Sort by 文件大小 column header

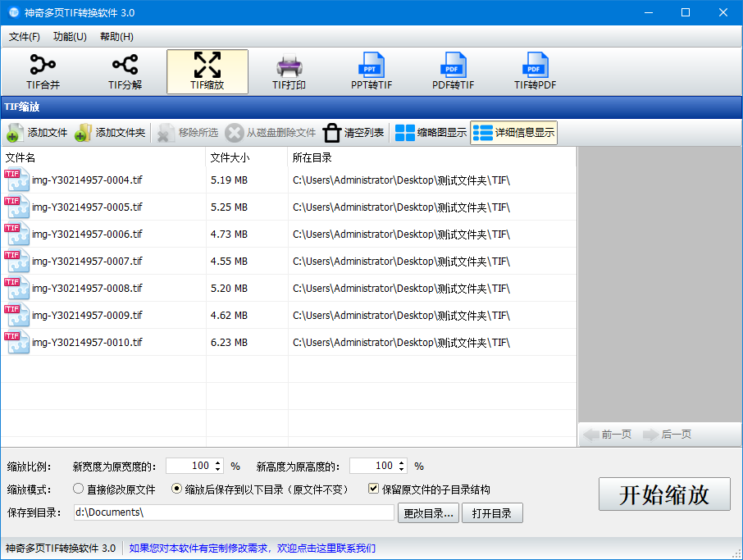(x=247, y=157)
